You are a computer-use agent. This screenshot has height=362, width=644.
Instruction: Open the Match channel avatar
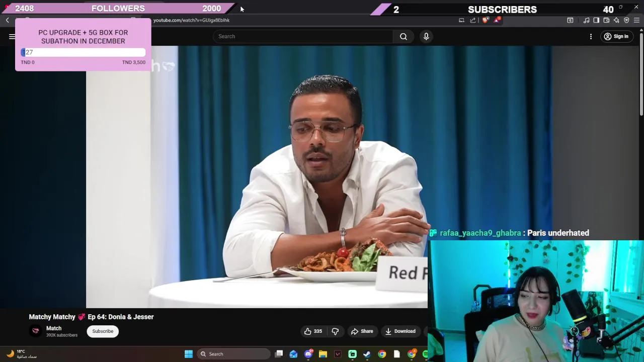point(36,331)
